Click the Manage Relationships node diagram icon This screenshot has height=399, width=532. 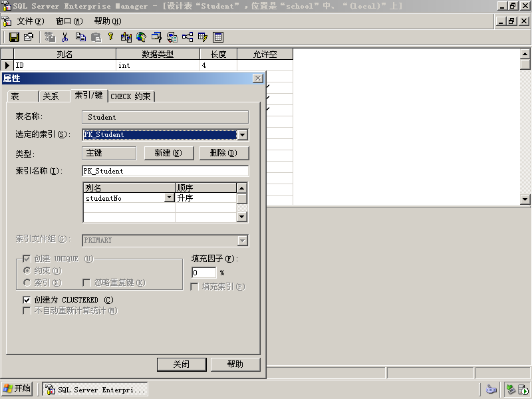tap(188, 37)
